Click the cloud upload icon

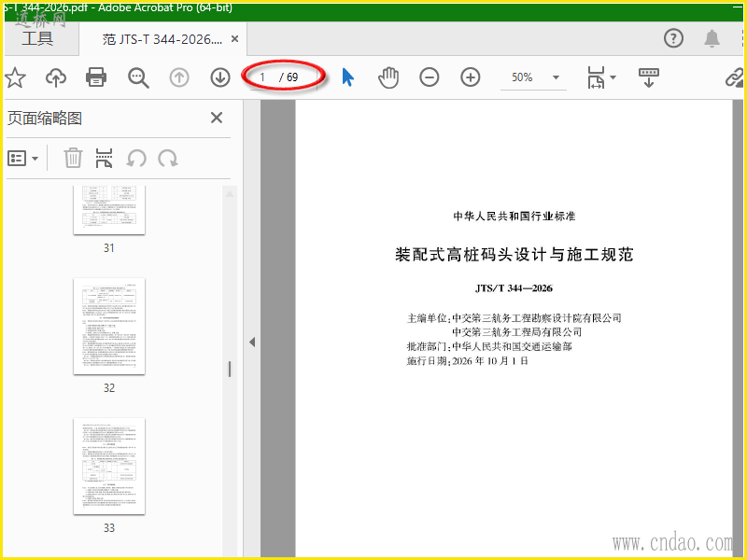click(x=56, y=77)
